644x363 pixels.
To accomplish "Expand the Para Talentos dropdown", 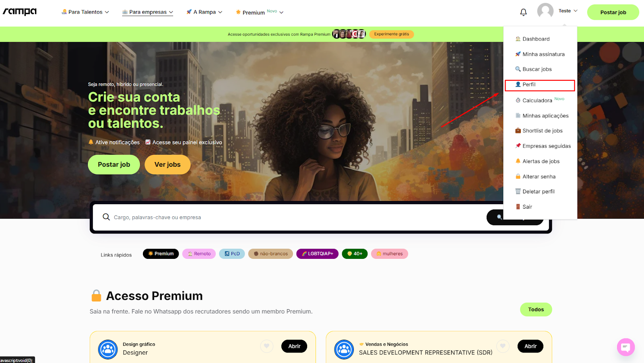I will (85, 12).
